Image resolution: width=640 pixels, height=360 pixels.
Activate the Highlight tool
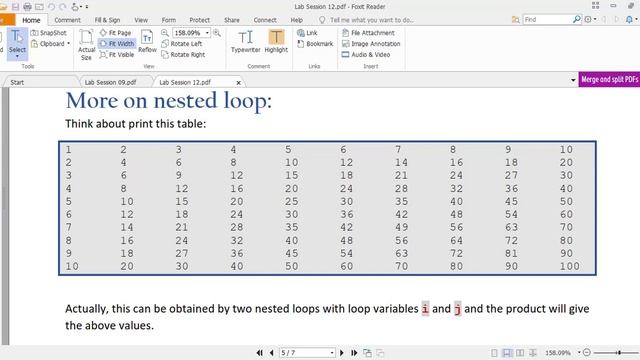[276, 41]
